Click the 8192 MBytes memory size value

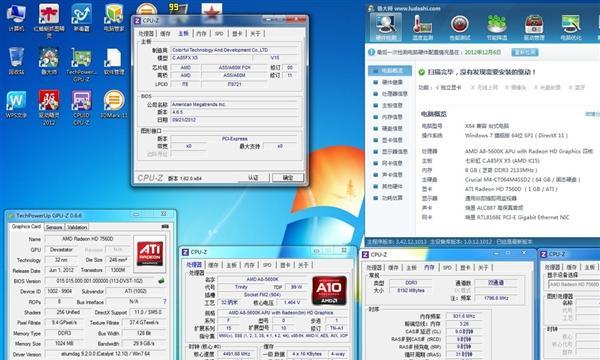coord(411,291)
